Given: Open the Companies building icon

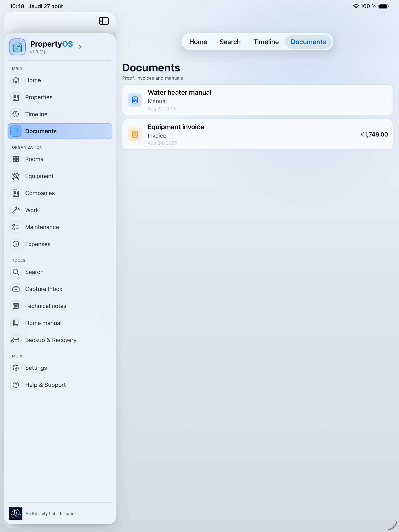Looking at the screenshot, I should point(16,193).
